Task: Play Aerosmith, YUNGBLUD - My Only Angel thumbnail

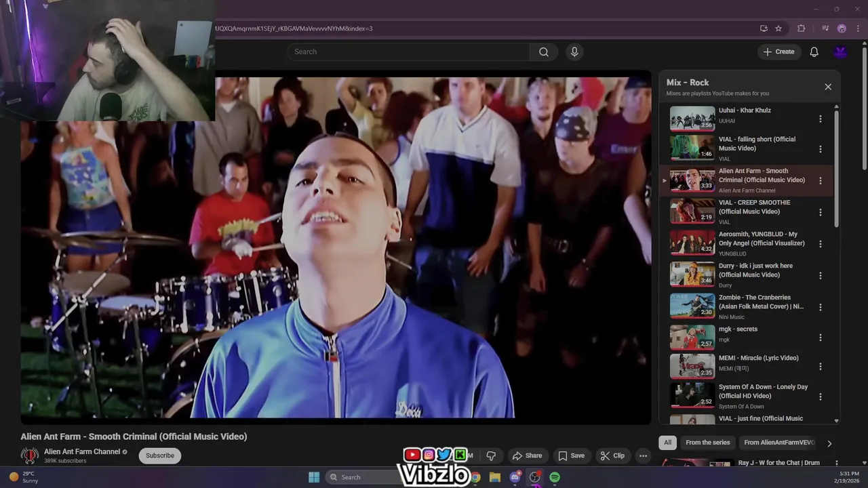Action: [692, 243]
